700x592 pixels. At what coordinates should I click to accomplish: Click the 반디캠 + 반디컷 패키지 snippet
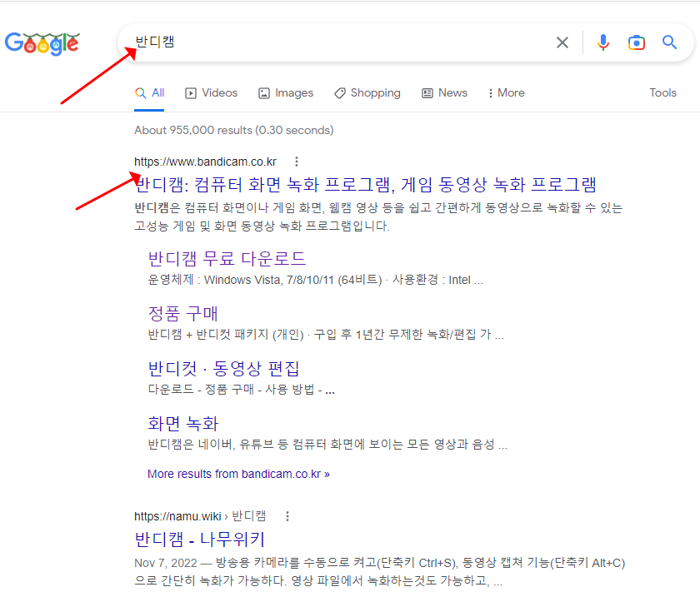(326, 334)
